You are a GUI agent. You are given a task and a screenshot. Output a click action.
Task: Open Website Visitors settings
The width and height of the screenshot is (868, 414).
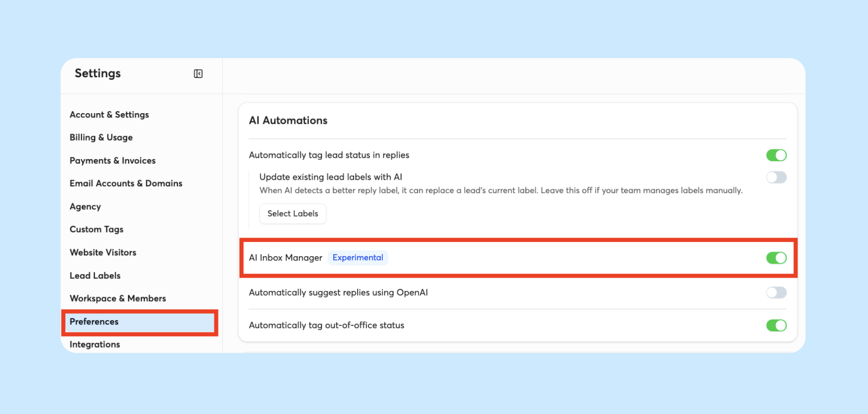coord(103,252)
